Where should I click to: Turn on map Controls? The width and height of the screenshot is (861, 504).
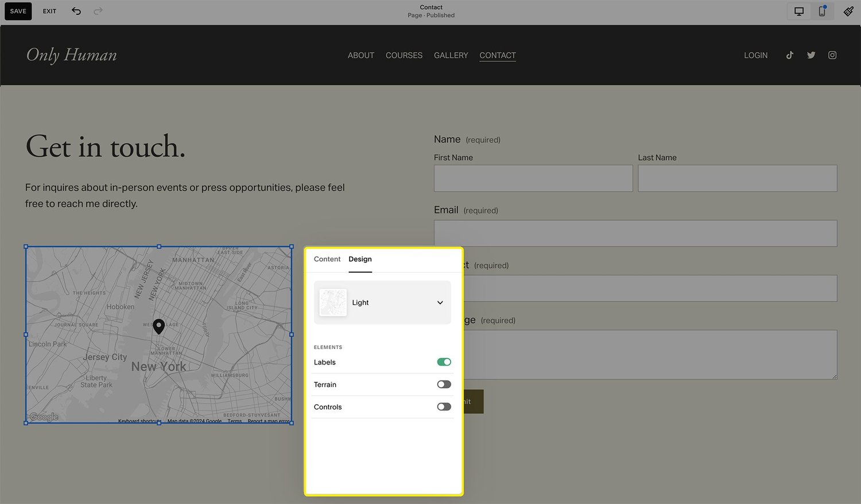point(444,406)
